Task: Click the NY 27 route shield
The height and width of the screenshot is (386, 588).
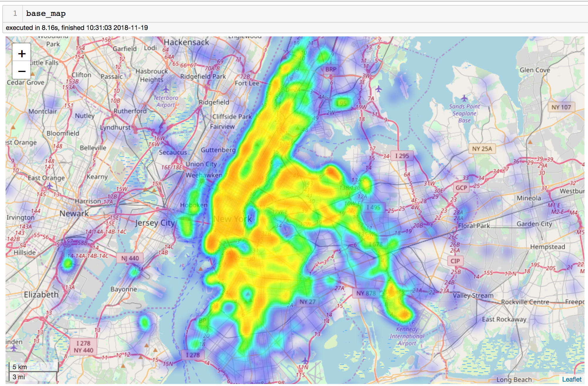Action: (x=307, y=302)
